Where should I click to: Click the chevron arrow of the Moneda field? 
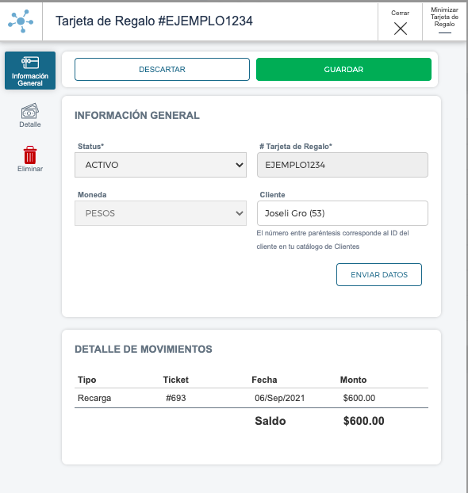pyautogui.click(x=239, y=213)
